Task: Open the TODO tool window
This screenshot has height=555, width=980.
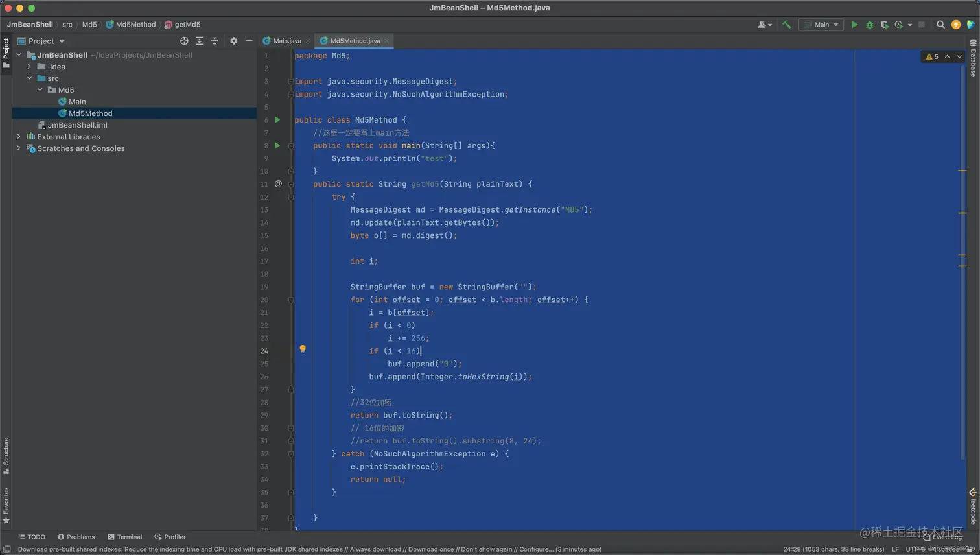Action: coord(32,537)
